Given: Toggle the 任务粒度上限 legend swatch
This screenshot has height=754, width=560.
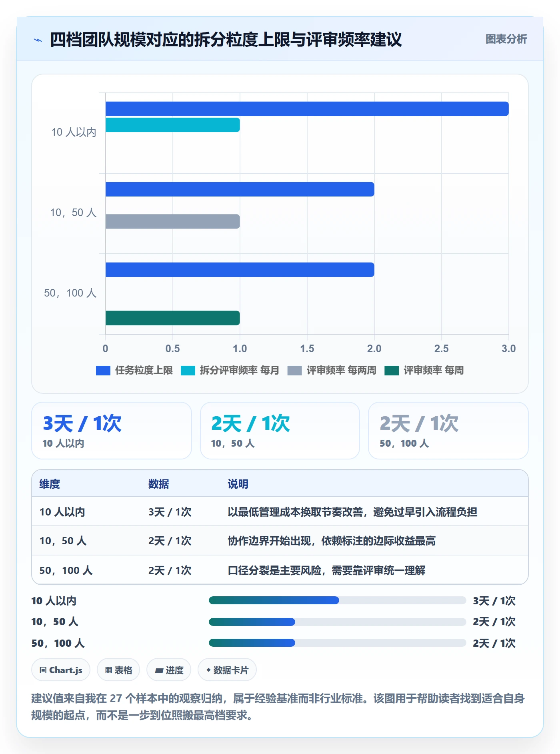Looking at the screenshot, I should (x=103, y=371).
